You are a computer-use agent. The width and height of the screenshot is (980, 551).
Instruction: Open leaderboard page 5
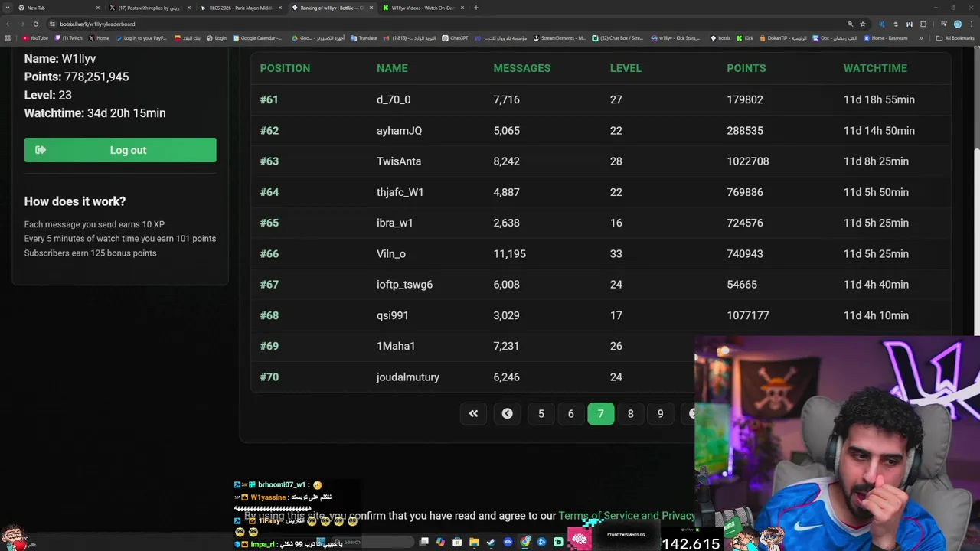[541, 414]
